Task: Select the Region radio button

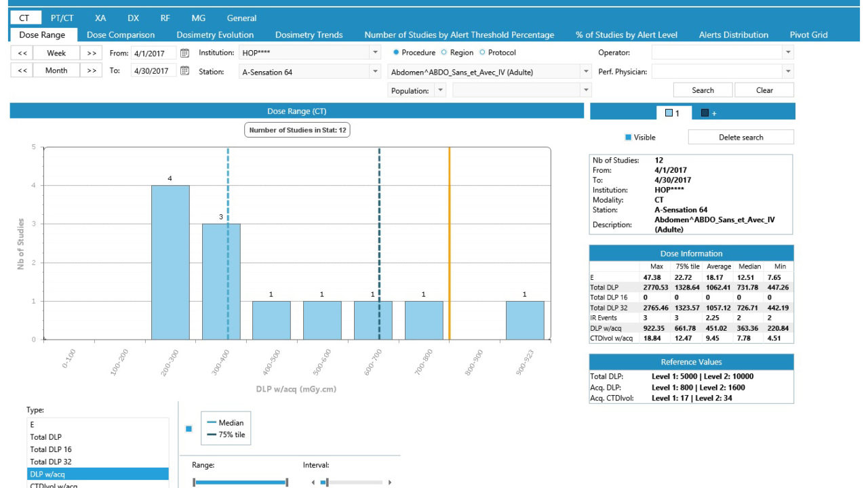Action: (444, 53)
